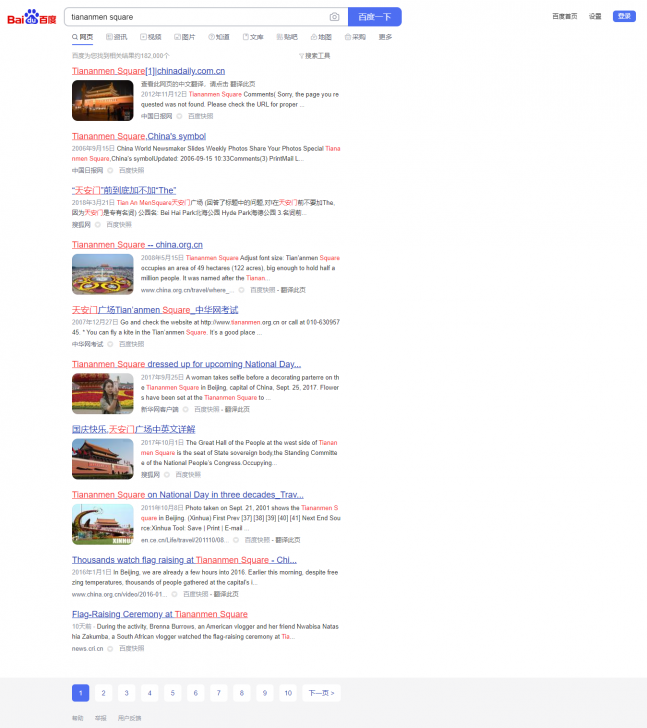Open result Tiananmen Square, China's symbol
Image resolution: width=647 pixels, height=728 pixels.
tap(139, 136)
